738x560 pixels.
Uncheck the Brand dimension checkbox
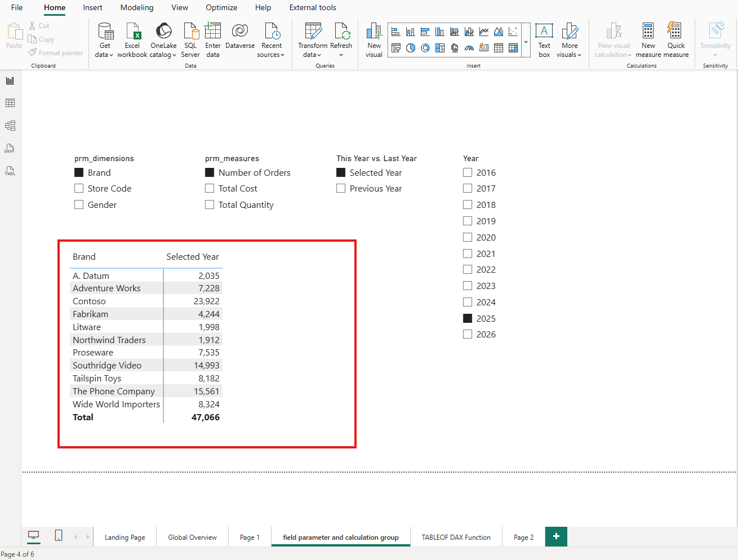79,172
